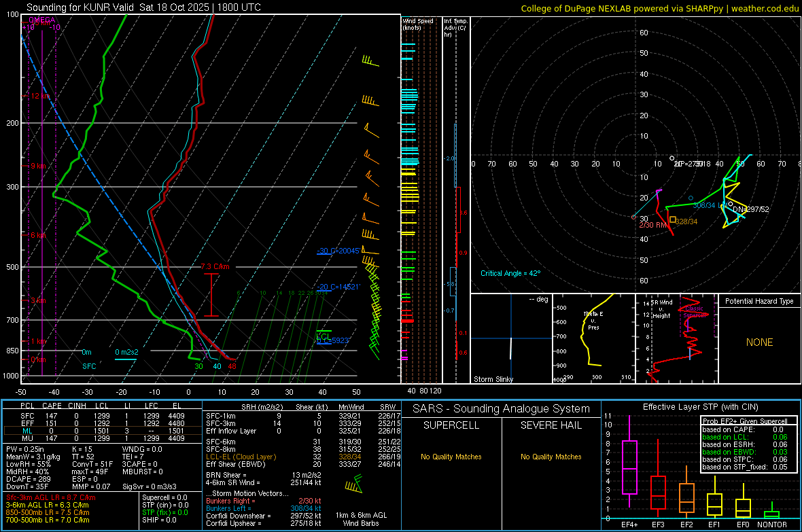Viewport: 802px width, 532px height.
Task: Click the orange 328/34 mean wind square
Action: click(673, 220)
